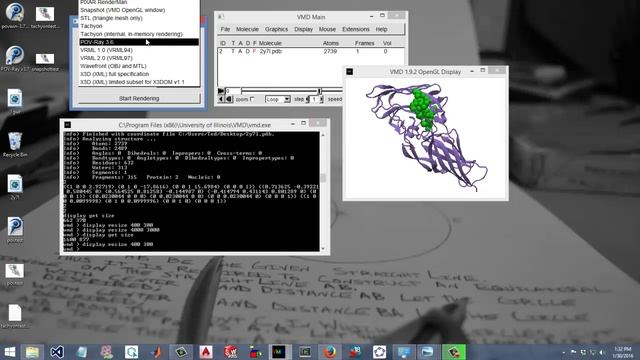This screenshot has height=360, width=640.
Task: Click the console scrollbar thumb
Action: click(323, 178)
